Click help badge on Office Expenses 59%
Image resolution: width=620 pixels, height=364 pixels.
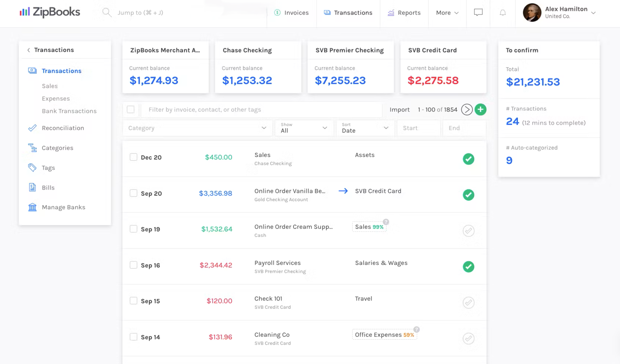click(416, 330)
